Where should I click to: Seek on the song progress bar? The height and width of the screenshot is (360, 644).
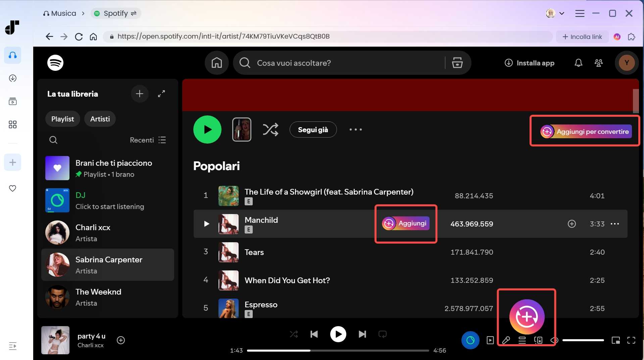coord(338,350)
